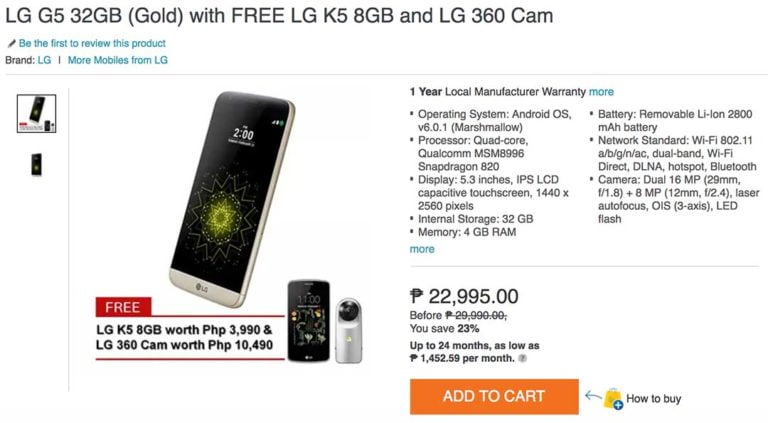This screenshot has height=423, width=768.
Task: Open the LG brand link
Action: click(x=44, y=60)
